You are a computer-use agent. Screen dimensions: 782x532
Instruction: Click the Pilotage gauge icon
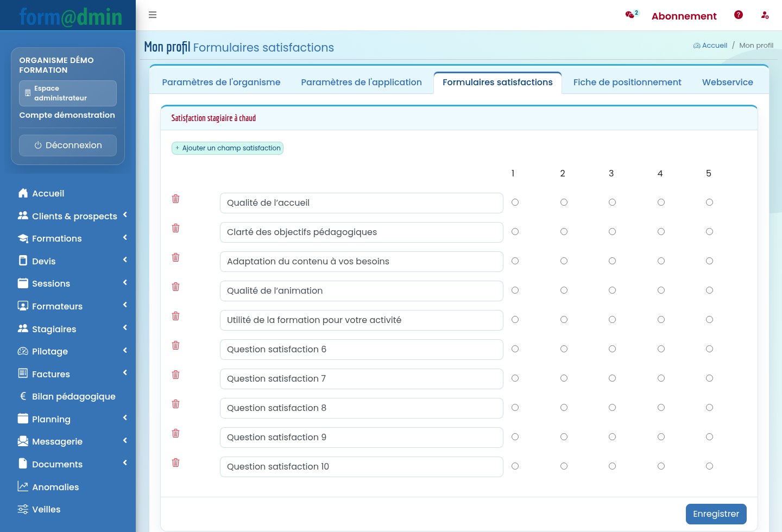23,351
